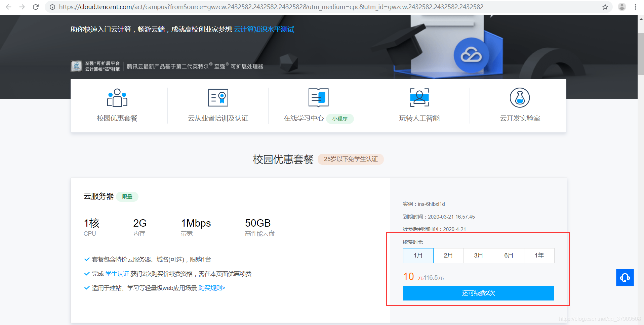Click the browser back arrow
The width and height of the screenshot is (644, 325).
click(9, 7)
